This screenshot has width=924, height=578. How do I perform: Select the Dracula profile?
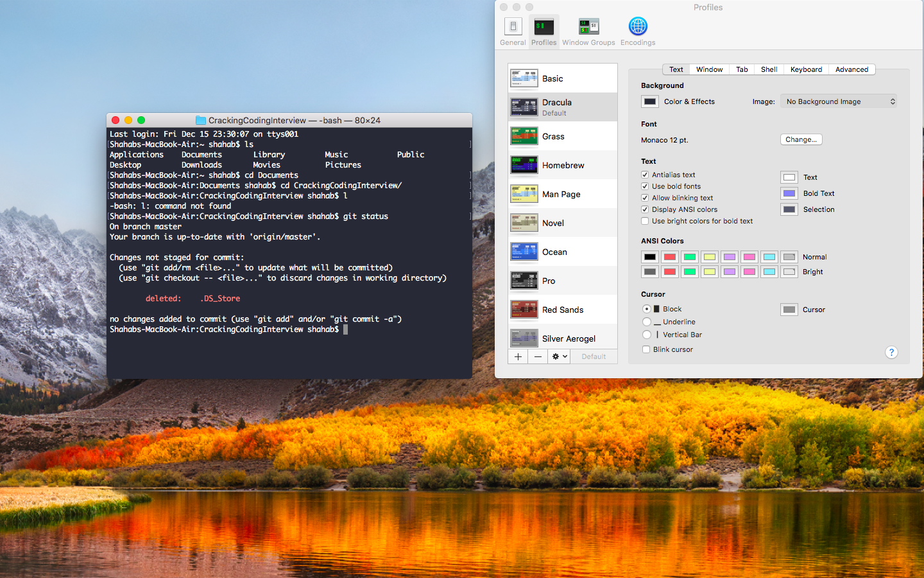click(x=563, y=107)
